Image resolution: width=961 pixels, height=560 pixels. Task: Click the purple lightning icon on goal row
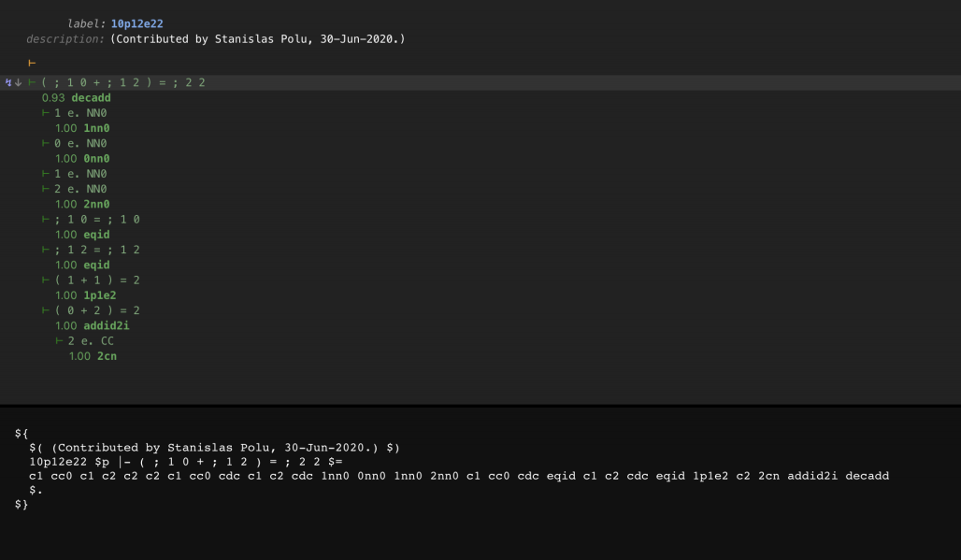tap(8, 82)
